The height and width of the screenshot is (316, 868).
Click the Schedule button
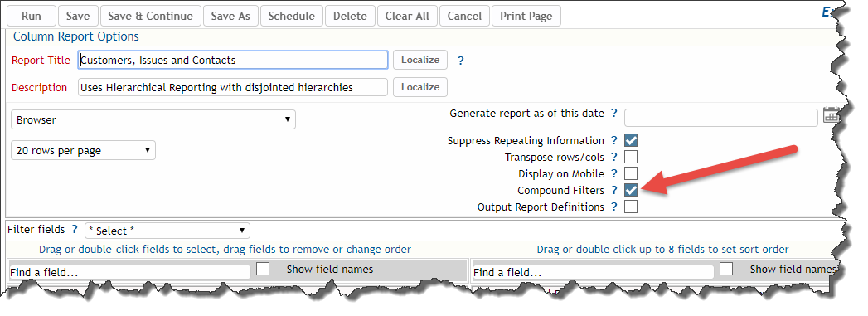point(291,16)
